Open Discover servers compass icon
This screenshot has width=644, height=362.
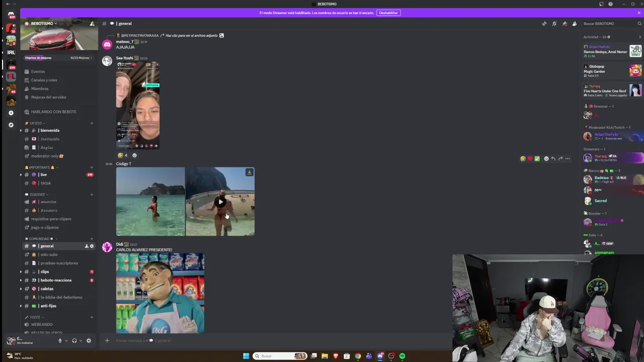click(x=11, y=125)
